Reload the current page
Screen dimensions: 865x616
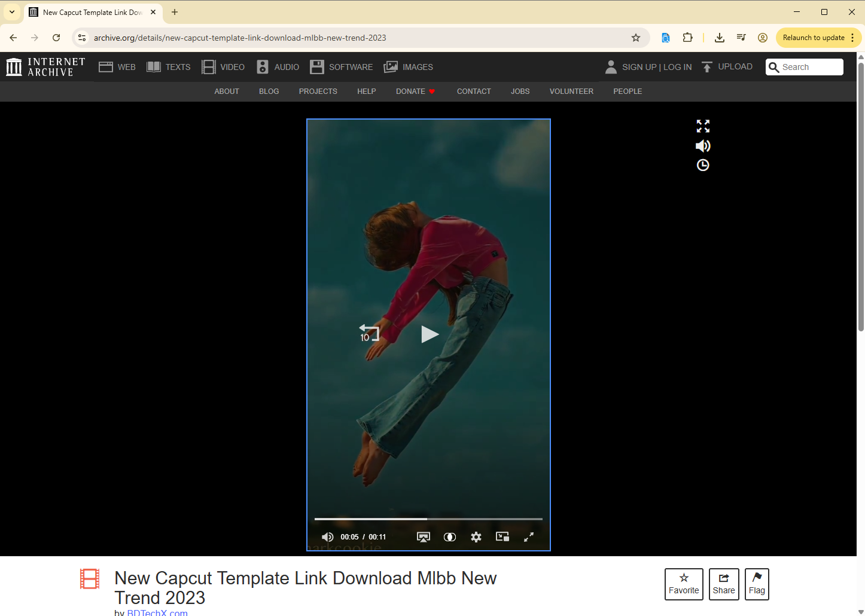pos(56,38)
